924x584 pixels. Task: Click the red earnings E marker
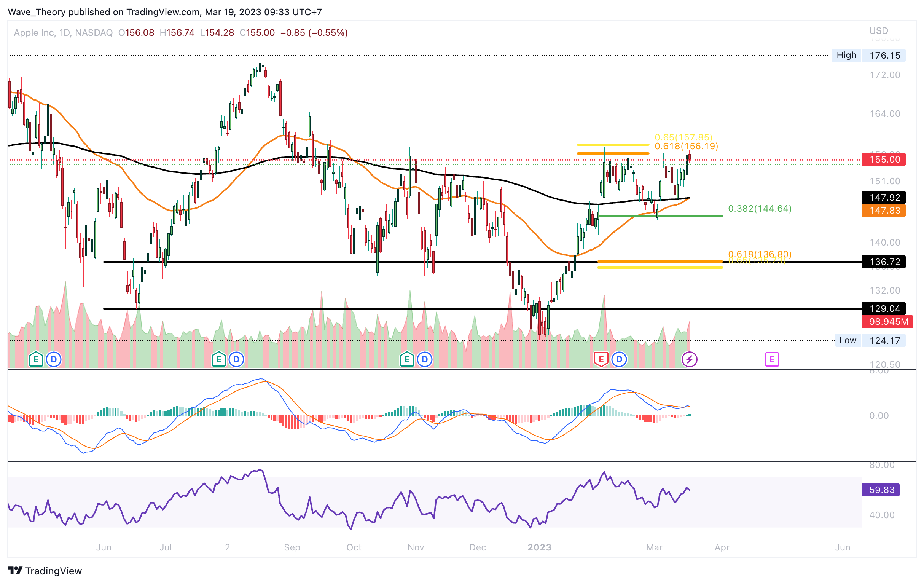point(601,359)
